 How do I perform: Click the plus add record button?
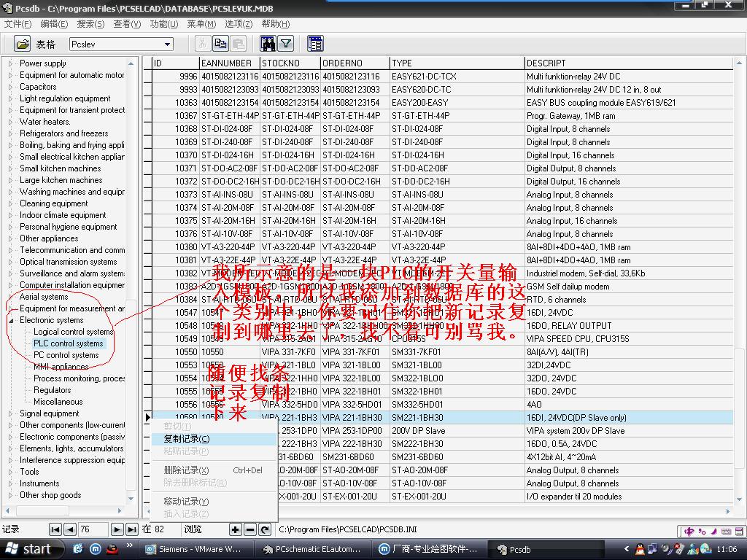click(x=236, y=529)
